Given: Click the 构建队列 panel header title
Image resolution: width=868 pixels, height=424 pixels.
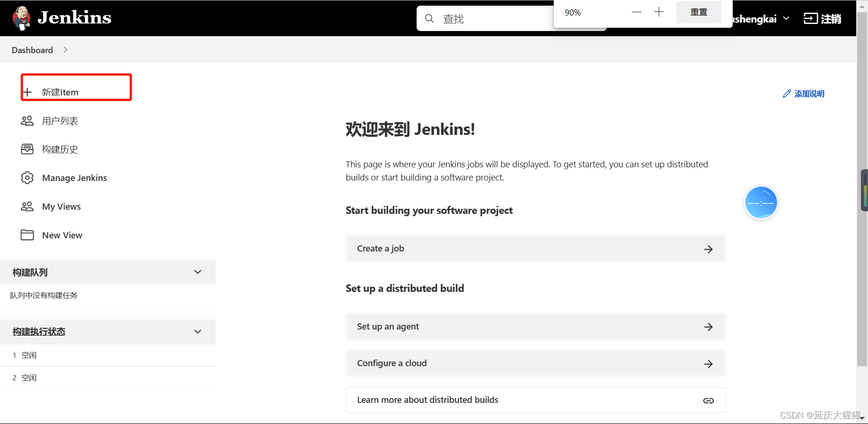Looking at the screenshot, I should [30, 272].
